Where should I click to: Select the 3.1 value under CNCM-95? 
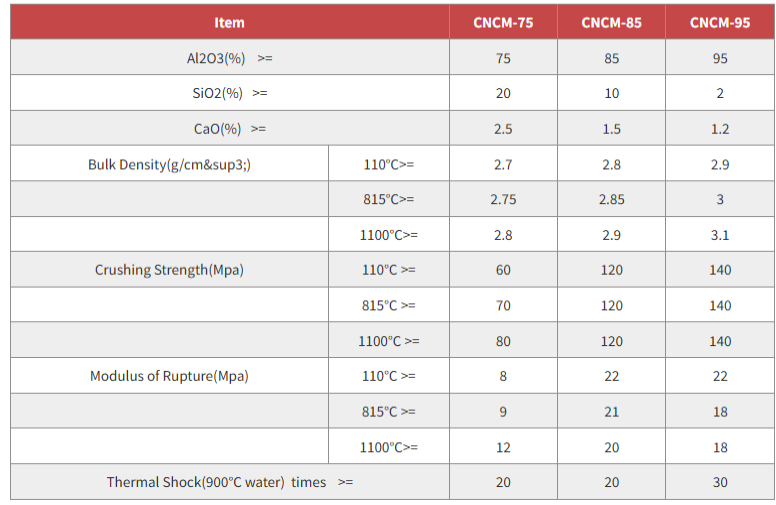click(720, 235)
